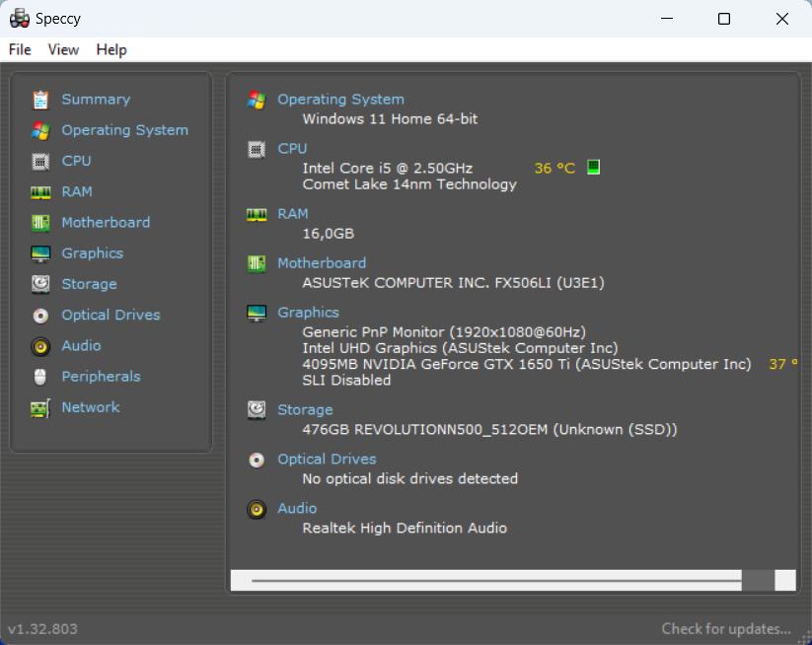Image resolution: width=812 pixels, height=645 pixels.
Task: Click the Graphics monitor icon in summary panel
Action: point(257,314)
